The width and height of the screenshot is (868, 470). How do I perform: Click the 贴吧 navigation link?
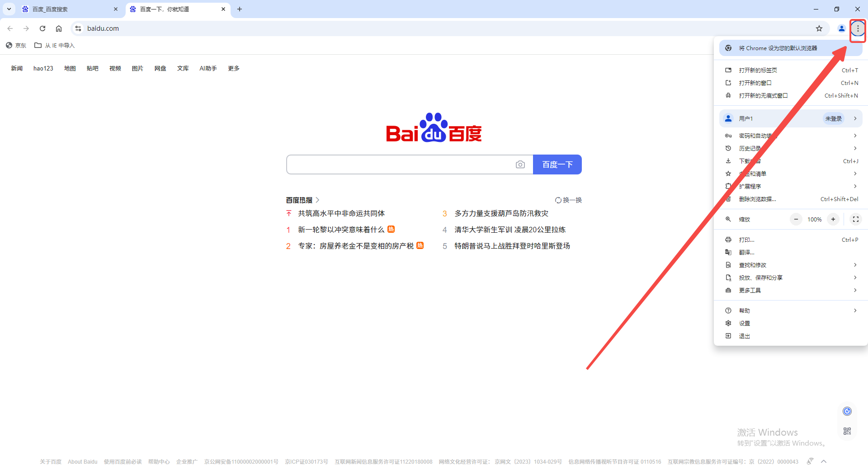coord(93,68)
